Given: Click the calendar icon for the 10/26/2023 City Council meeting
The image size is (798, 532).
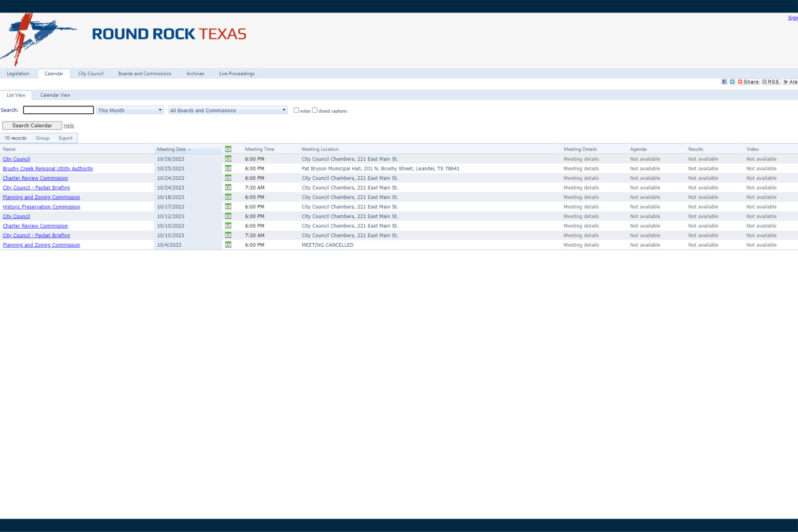Looking at the screenshot, I should click(x=228, y=159).
